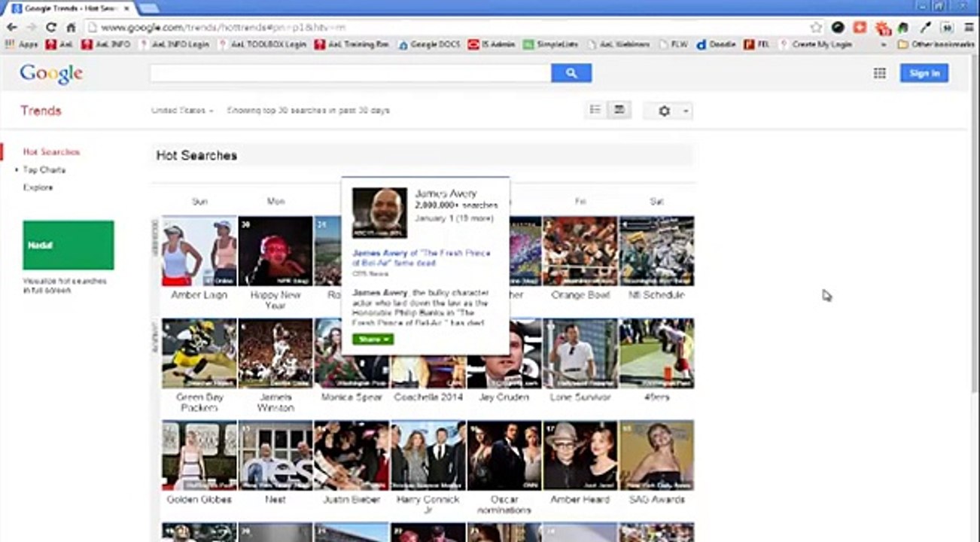Open the Other bookmarks folder
Image resolution: width=980 pixels, height=542 pixels.
tap(936, 44)
